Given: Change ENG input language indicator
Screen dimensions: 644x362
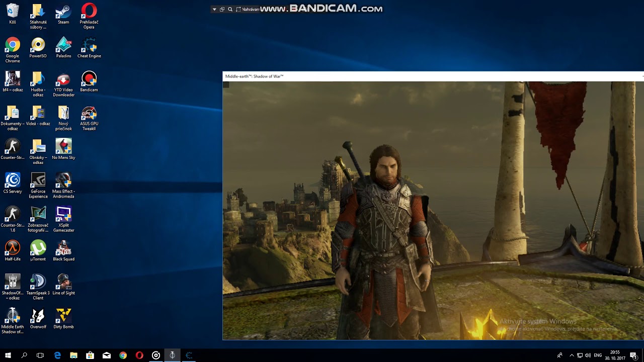Looking at the screenshot, I should [x=598, y=355].
